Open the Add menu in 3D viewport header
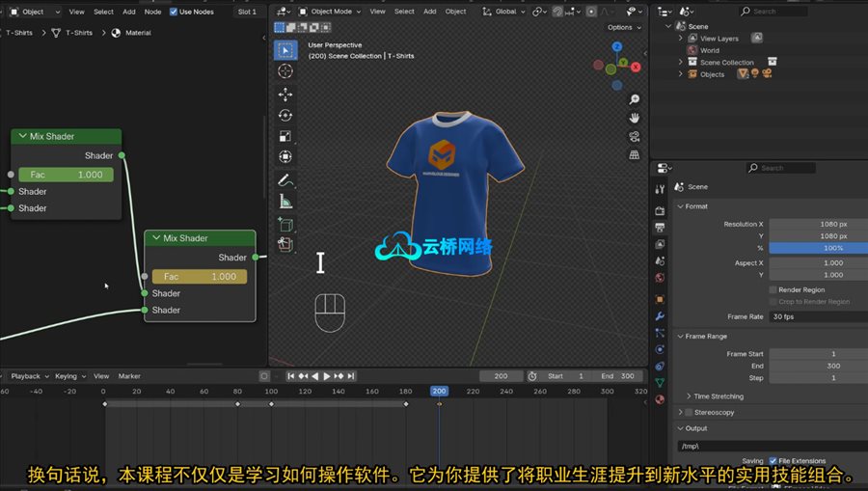The width and height of the screenshot is (868, 491). (x=430, y=12)
